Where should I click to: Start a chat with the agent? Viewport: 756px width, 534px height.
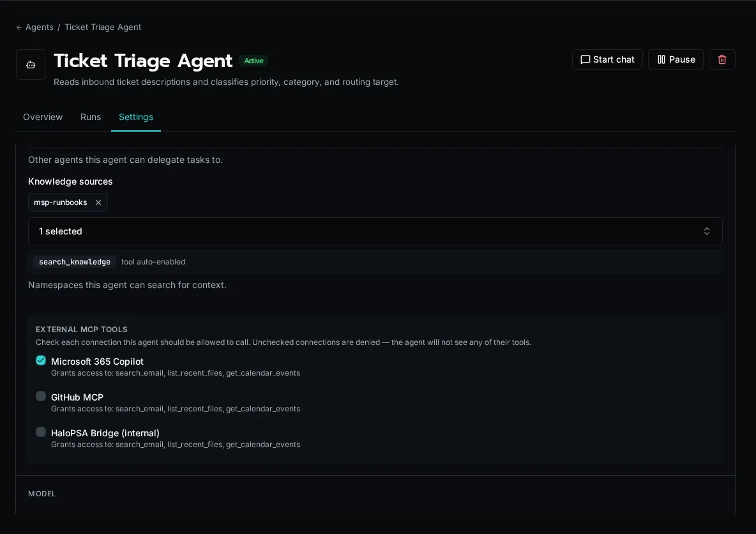click(607, 59)
